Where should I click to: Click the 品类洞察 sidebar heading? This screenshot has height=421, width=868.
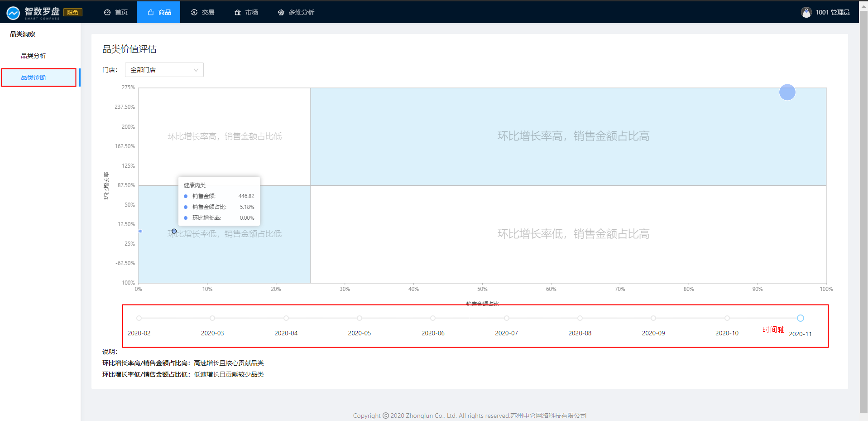pos(23,34)
